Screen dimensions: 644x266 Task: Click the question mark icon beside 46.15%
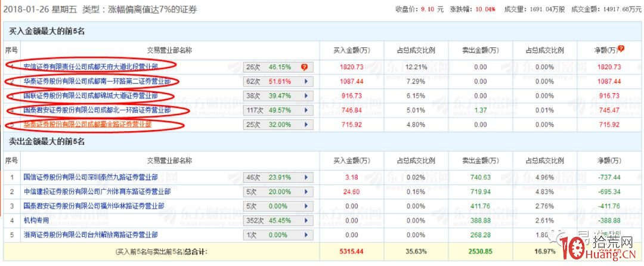(304, 67)
